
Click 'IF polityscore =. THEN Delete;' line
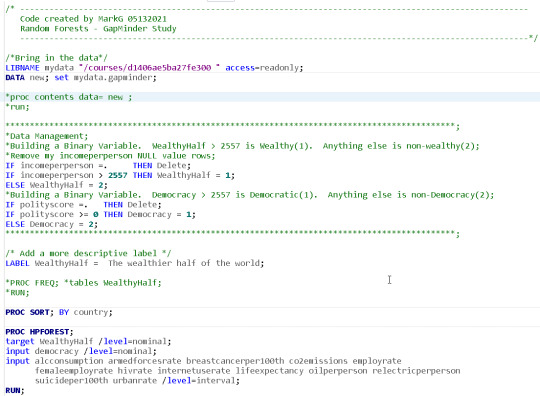click(83, 205)
